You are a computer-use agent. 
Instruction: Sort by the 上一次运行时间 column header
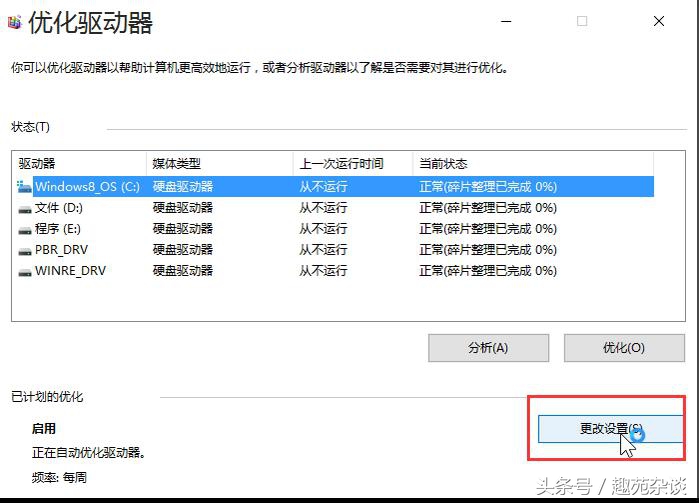point(353,164)
